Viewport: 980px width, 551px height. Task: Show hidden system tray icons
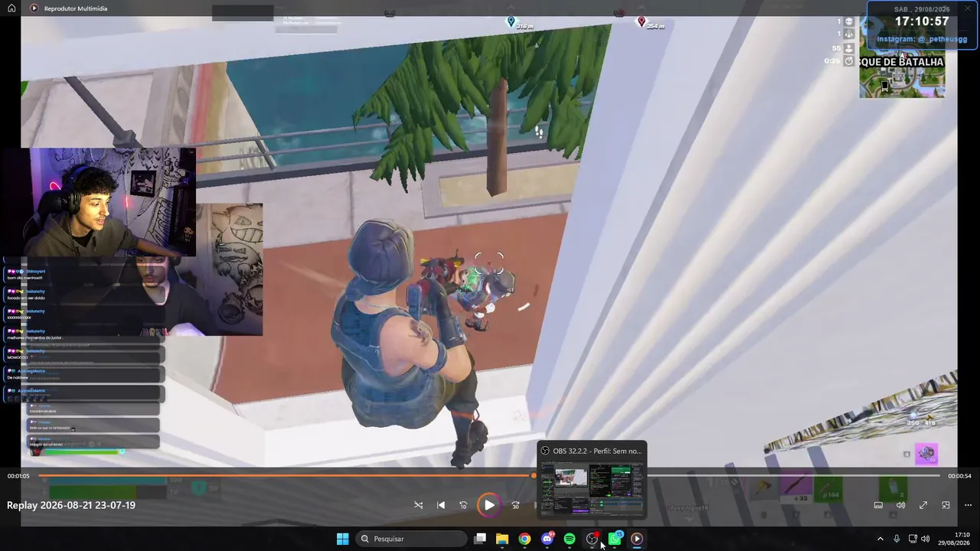pyautogui.click(x=880, y=539)
